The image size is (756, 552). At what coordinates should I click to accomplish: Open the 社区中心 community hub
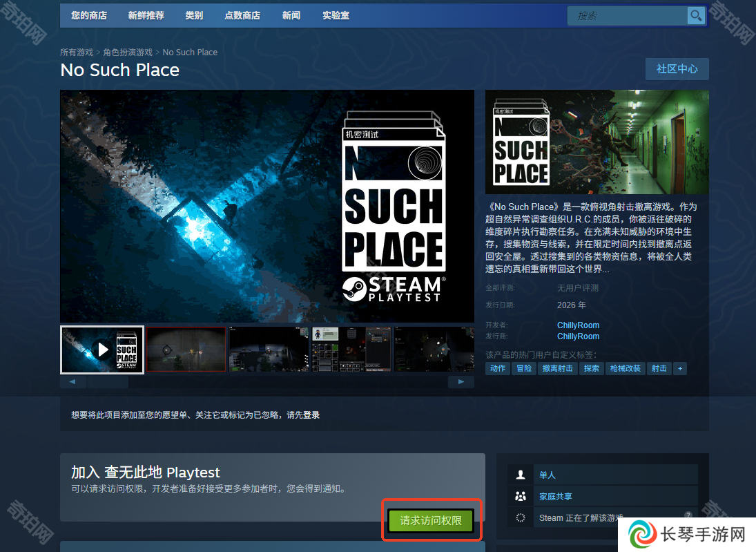click(677, 69)
